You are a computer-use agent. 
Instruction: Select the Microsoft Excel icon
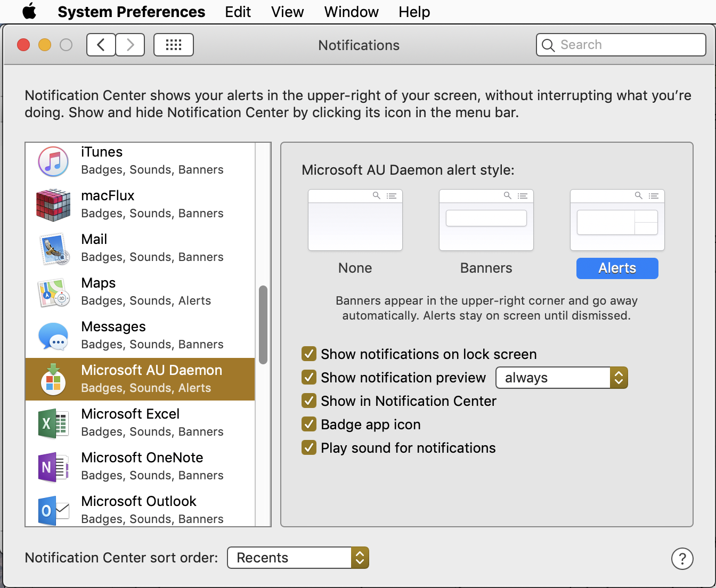53,423
